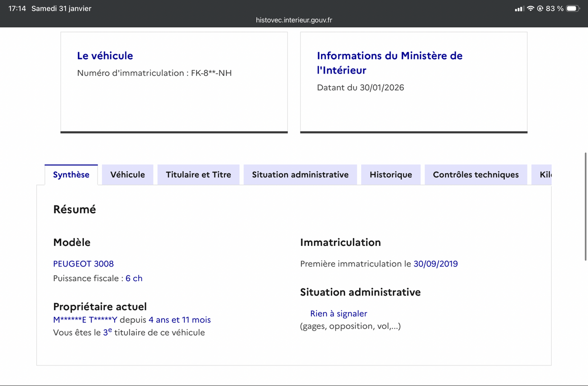Open the Titulaire et Titre tab
This screenshot has width=588, height=386.
point(198,175)
